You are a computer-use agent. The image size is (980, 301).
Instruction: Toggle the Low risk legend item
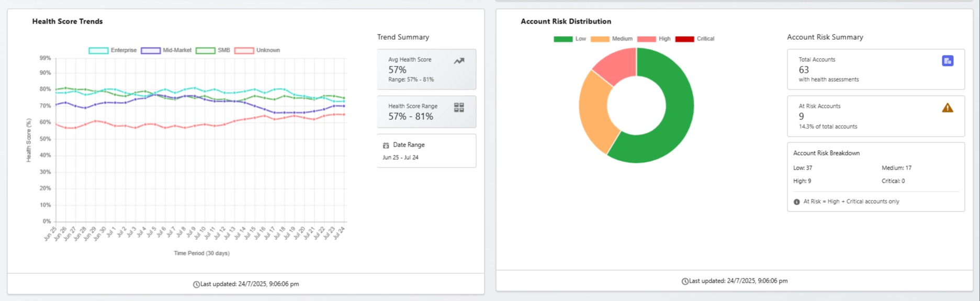[570, 39]
